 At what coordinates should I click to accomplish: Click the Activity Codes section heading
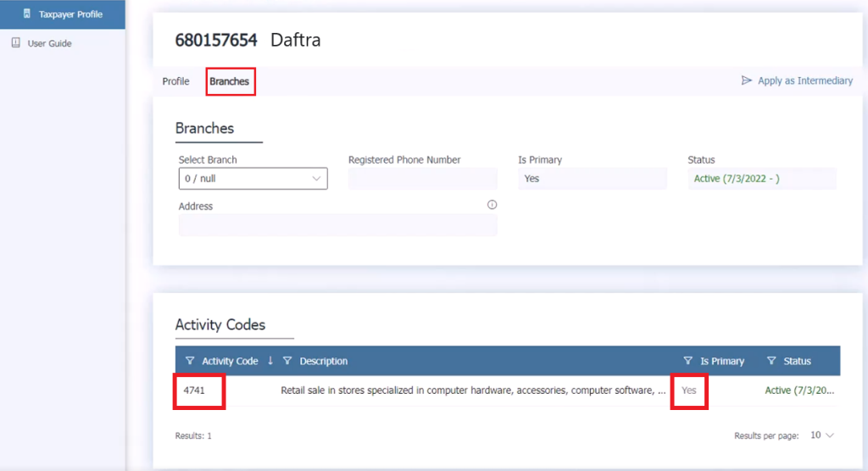[x=220, y=324]
